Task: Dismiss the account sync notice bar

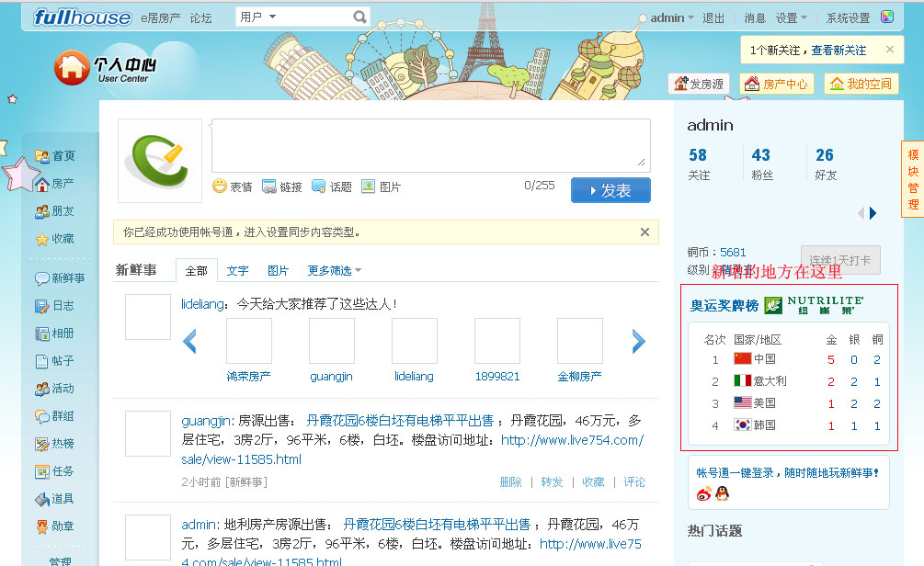Action: coord(645,232)
